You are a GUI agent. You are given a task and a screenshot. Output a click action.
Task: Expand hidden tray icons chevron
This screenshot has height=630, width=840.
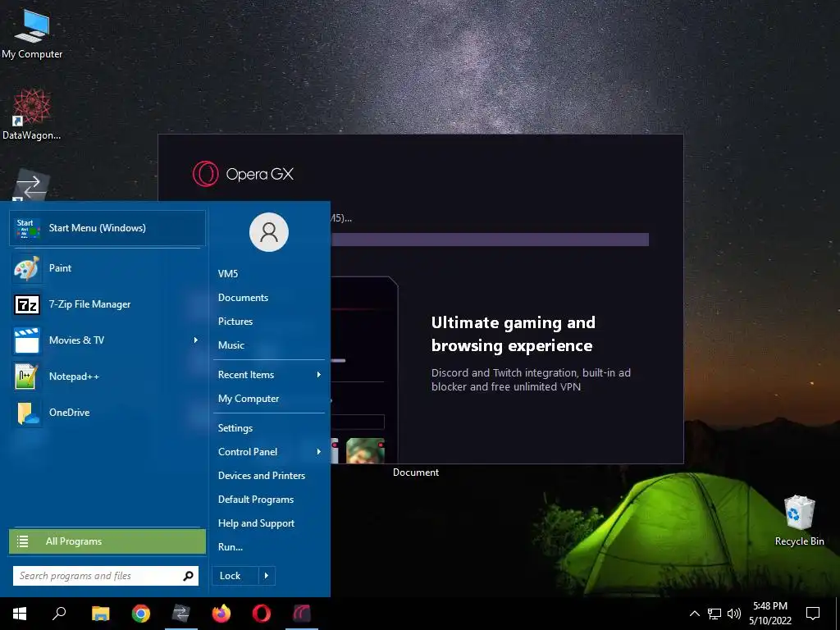click(694, 614)
